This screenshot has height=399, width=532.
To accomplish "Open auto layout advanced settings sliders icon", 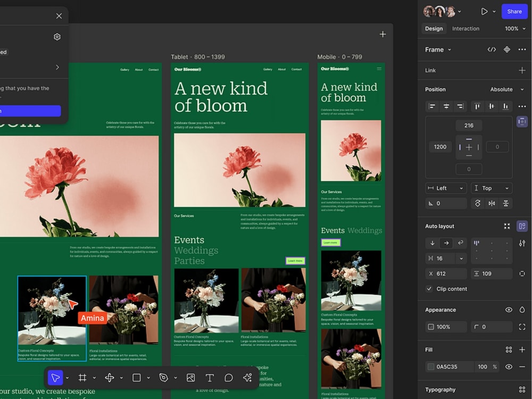I will [522, 243].
